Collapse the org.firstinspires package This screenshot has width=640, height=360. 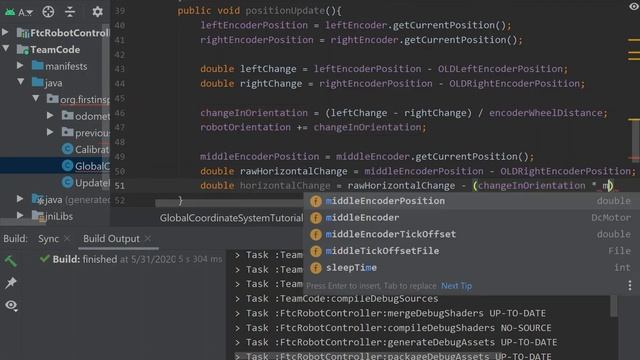pyautogui.click(x=36, y=98)
